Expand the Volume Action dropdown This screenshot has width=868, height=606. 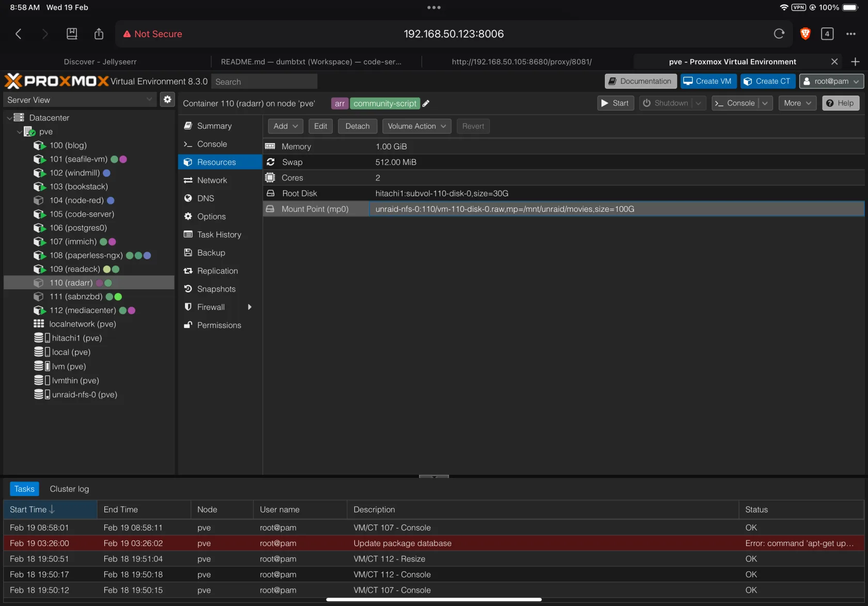tap(416, 126)
